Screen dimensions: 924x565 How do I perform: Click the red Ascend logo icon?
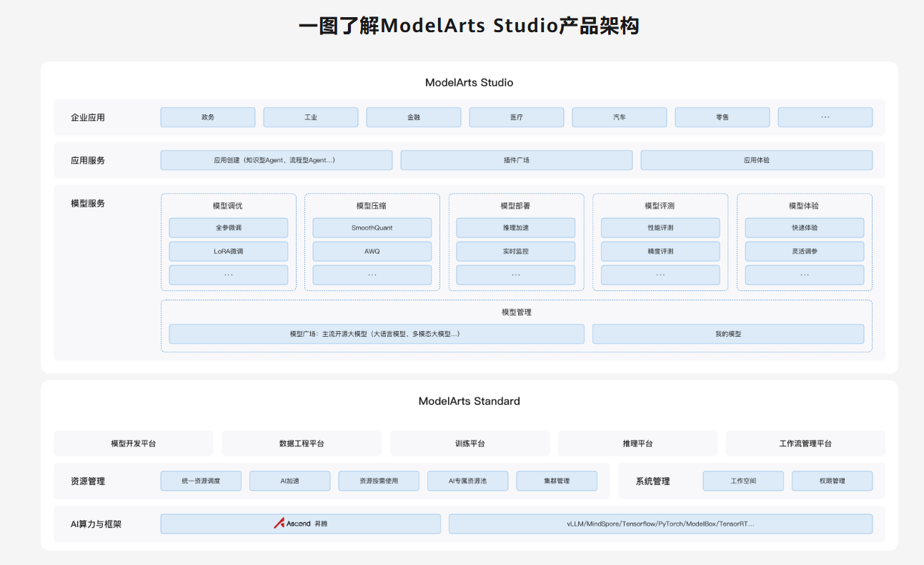pos(279,524)
